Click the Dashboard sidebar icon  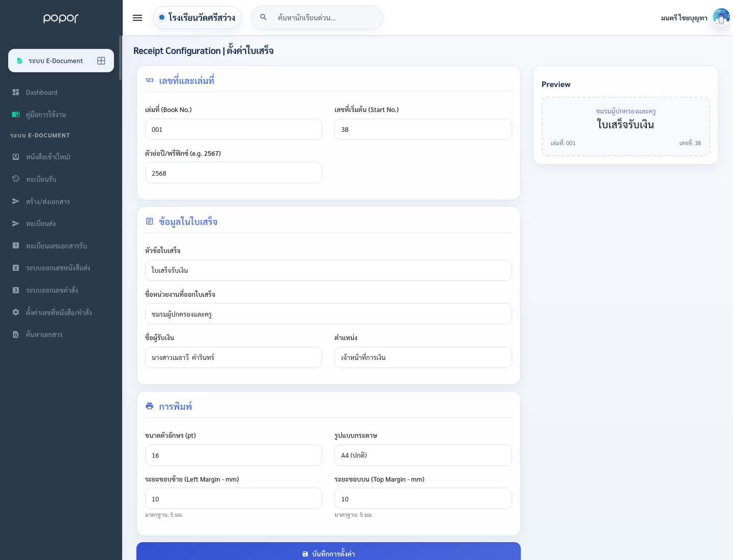coord(16,92)
